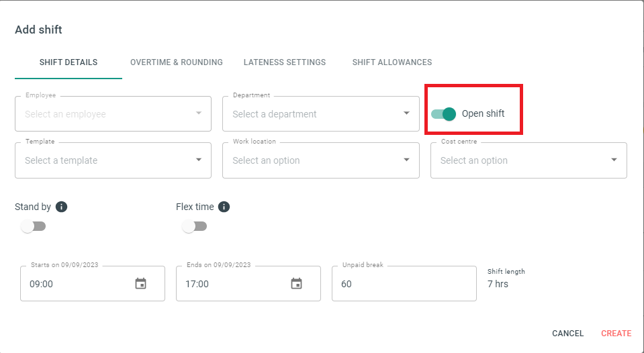644x353 pixels.
Task: Open the Template dropdown
Action: (x=113, y=160)
